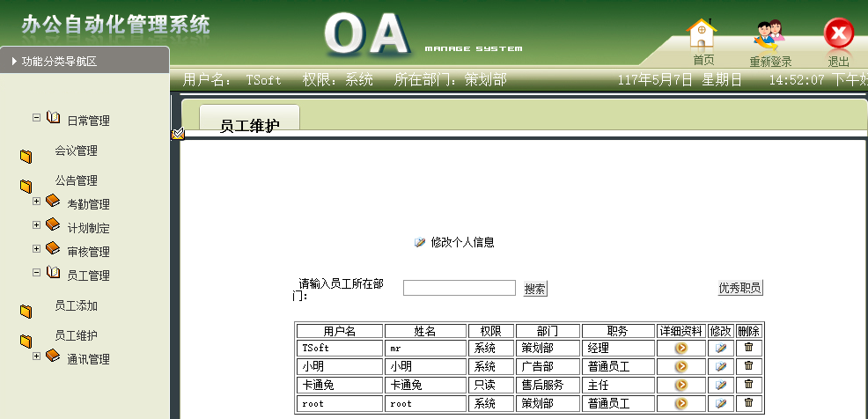
Task: Click the folder icon beside 员工维护
Action: tap(26, 342)
